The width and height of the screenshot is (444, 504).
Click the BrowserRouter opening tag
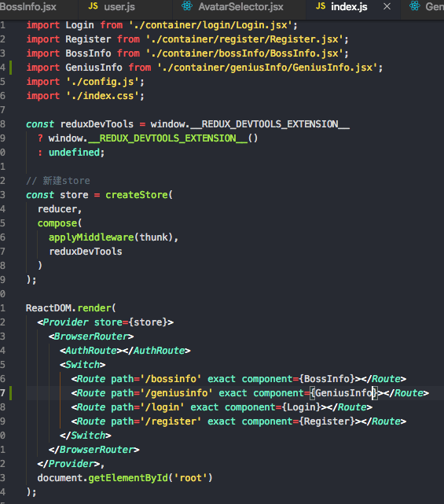coord(91,337)
